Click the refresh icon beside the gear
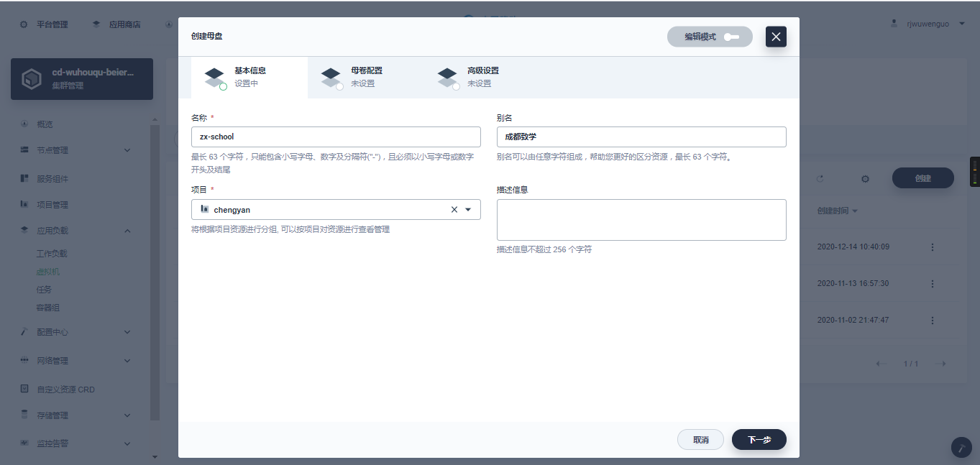The height and width of the screenshot is (465, 980). pos(820,178)
